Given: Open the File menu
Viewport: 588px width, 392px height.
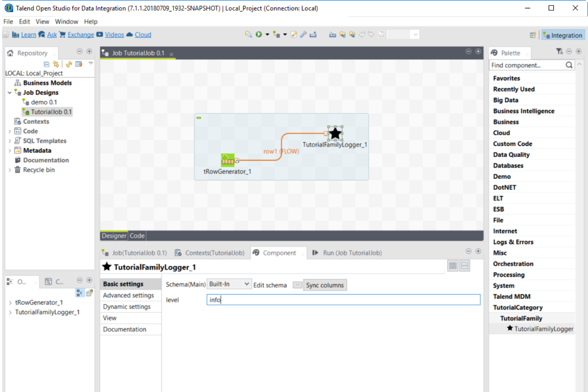Looking at the screenshot, I should point(8,21).
